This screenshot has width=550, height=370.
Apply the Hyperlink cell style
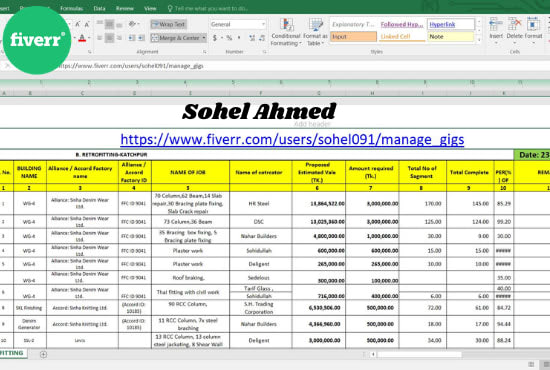(x=451, y=24)
